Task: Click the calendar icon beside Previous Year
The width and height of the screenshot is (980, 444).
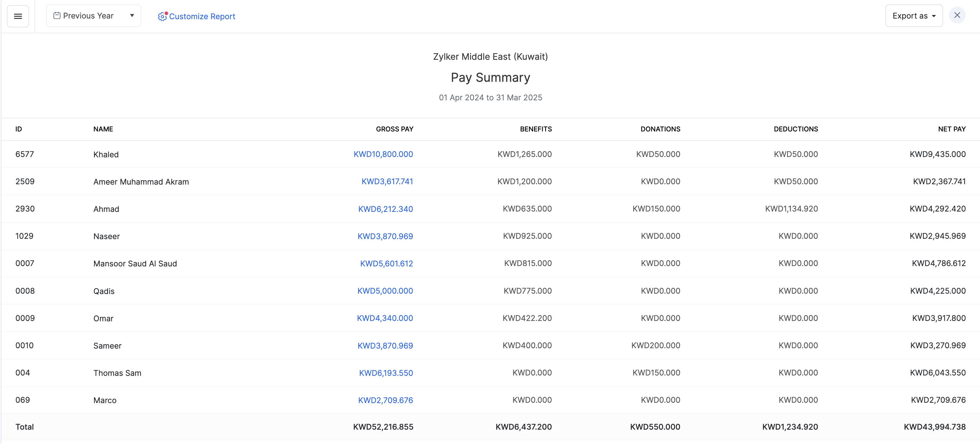Action: coord(57,16)
